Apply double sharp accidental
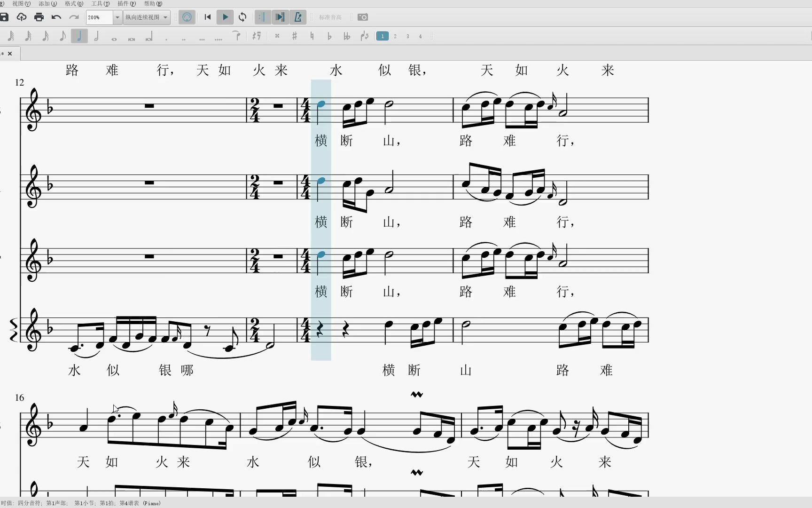This screenshot has height=508, width=812. [277, 36]
